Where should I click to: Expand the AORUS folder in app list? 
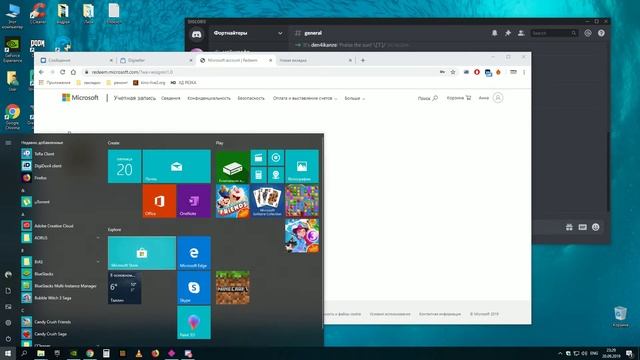[x=60, y=238]
